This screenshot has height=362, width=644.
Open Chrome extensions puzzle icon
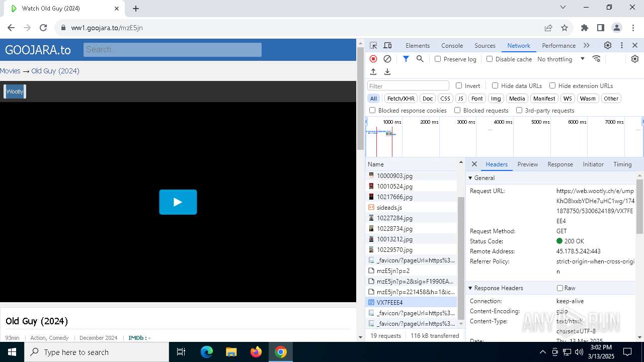(585, 28)
